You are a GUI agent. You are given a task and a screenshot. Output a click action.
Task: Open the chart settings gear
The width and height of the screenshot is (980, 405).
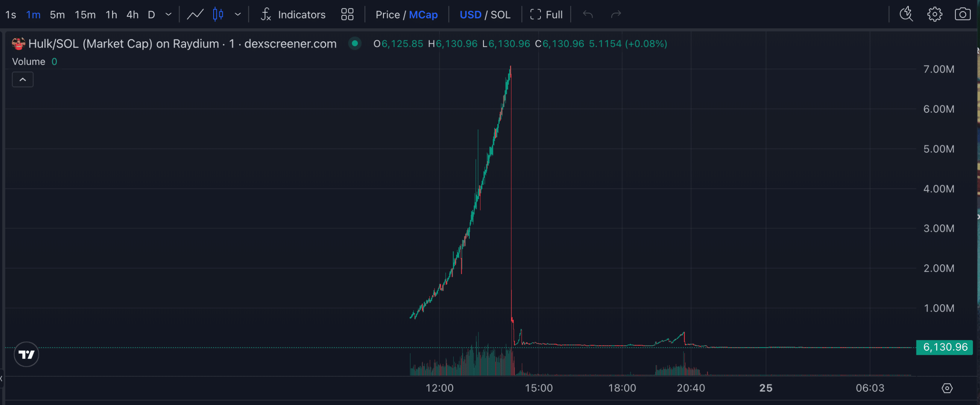(x=934, y=15)
